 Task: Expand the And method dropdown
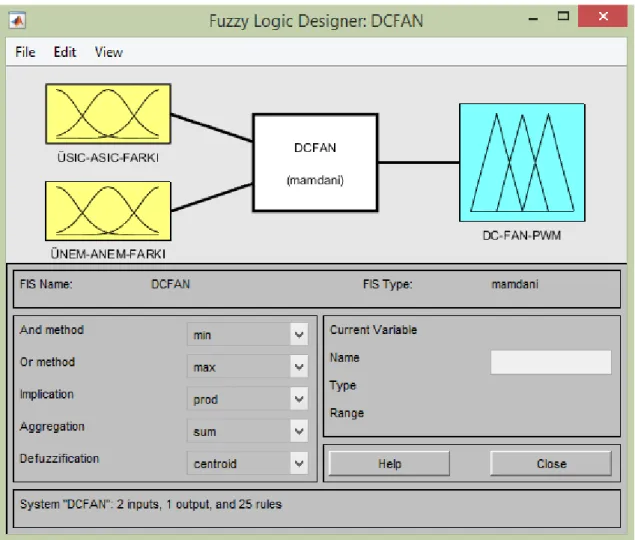(247, 335)
